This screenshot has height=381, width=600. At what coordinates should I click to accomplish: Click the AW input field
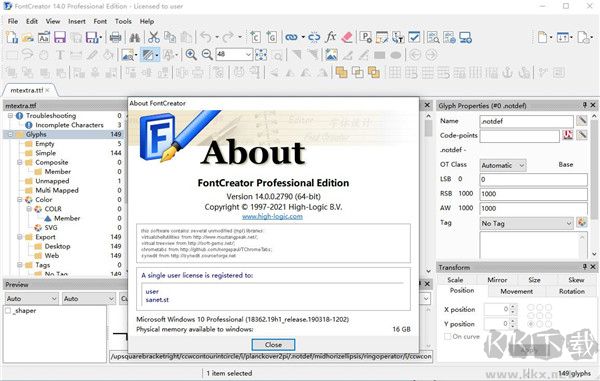(x=533, y=208)
